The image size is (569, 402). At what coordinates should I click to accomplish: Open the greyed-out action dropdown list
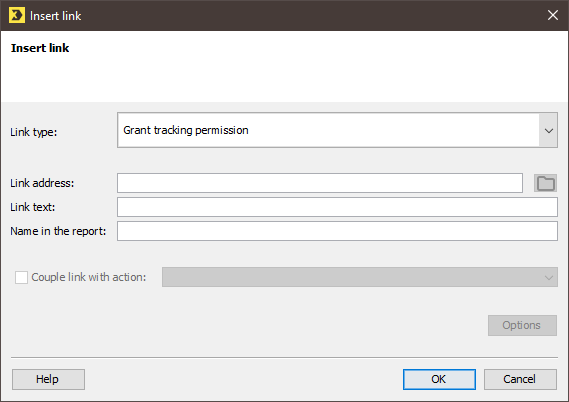(x=360, y=277)
